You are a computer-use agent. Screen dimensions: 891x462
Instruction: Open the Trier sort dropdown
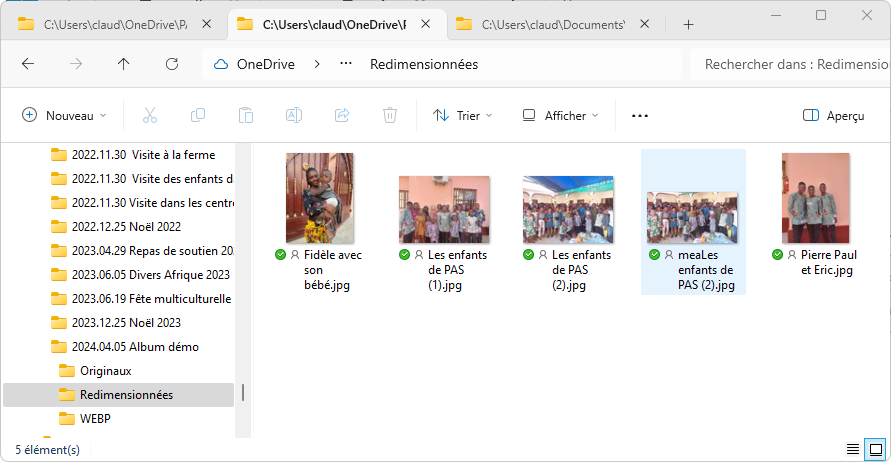click(462, 116)
